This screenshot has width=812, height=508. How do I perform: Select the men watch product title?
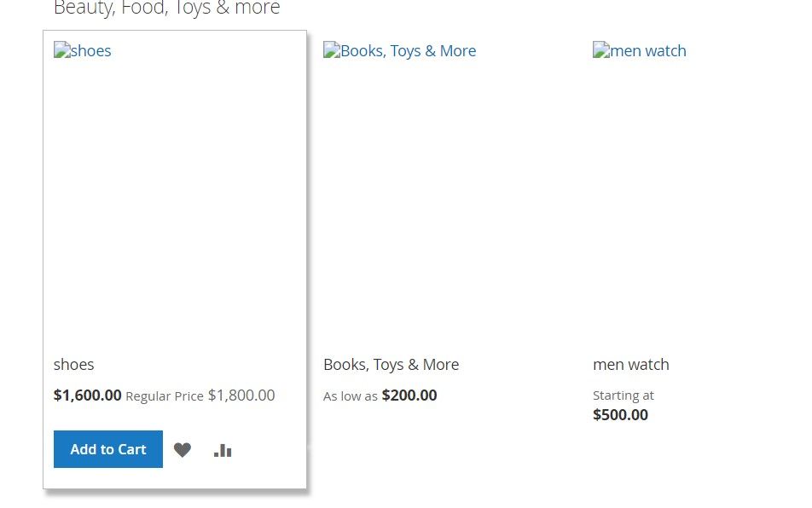pyautogui.click(x=630, y=364)
